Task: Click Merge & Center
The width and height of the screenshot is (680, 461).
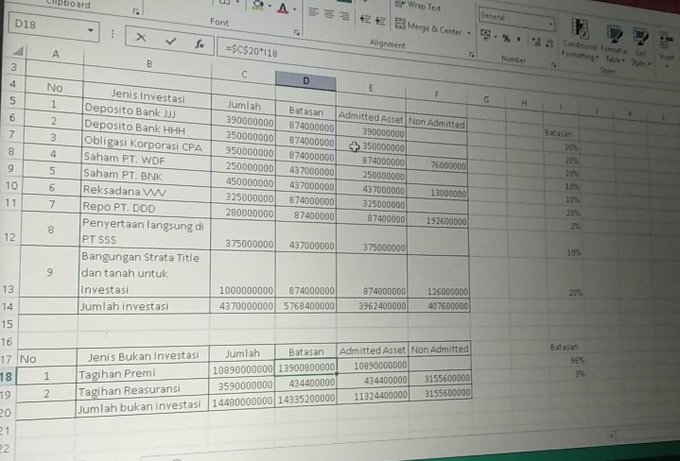Action: [428, 28]
